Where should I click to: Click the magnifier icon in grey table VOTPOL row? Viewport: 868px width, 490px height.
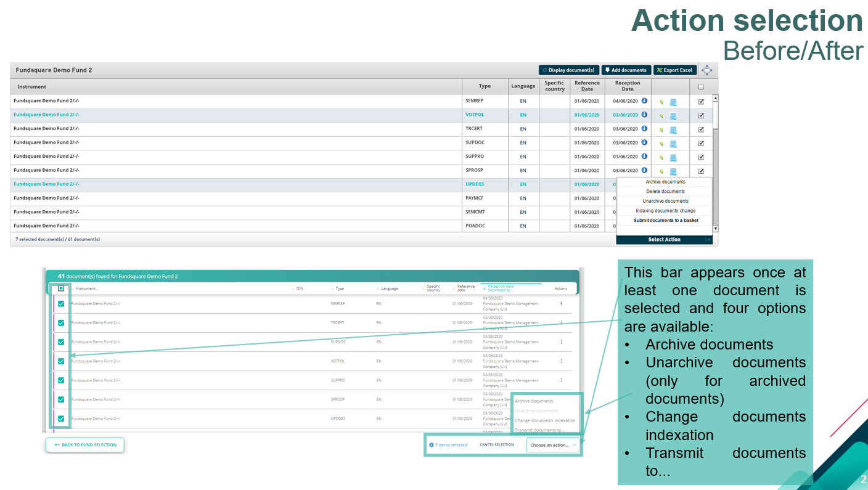coord(661,116)
